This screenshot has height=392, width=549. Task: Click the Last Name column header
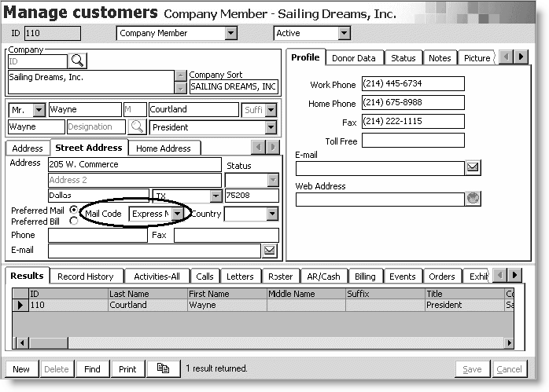click(148, 294)
